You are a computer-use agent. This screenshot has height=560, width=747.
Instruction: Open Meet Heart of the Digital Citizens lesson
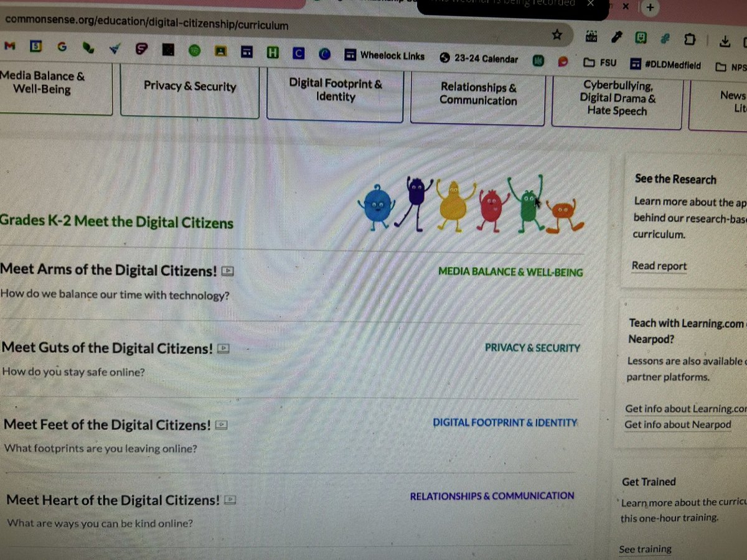113,500
